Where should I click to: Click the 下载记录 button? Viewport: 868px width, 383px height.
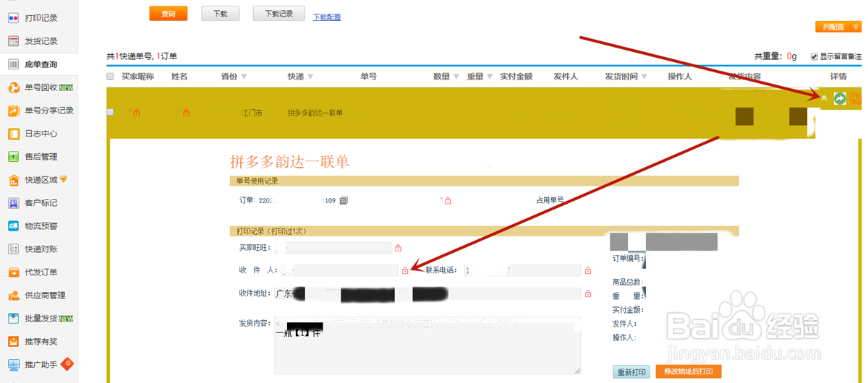pyautogui.click(x=279, y=14)
